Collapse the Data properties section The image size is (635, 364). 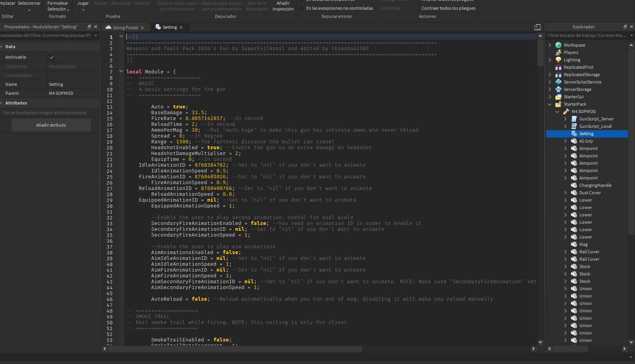[x=2, y=47]
